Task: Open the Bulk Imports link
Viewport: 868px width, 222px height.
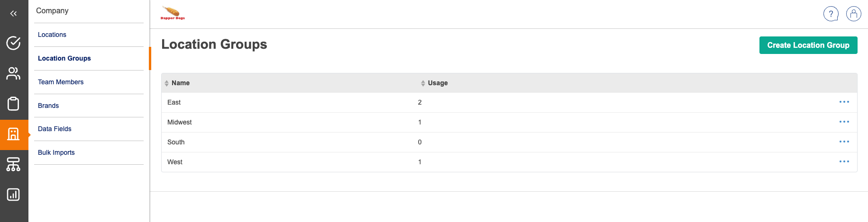Action: coord(56,153)
